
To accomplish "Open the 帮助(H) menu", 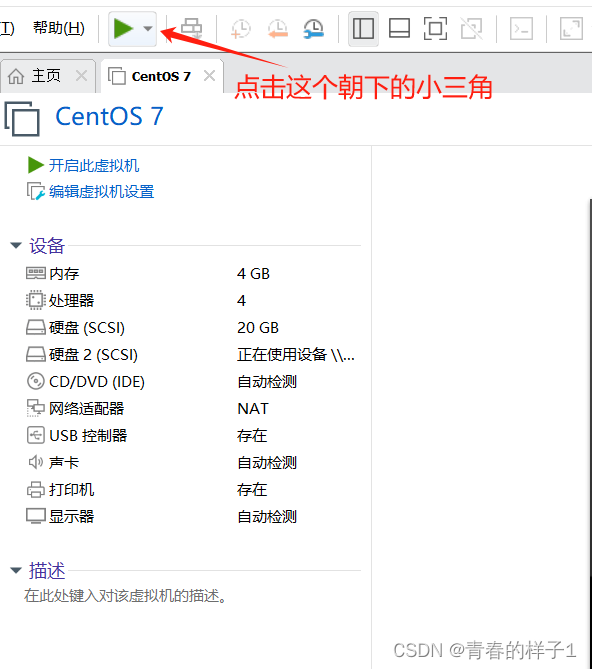I will tap(59, 28).
